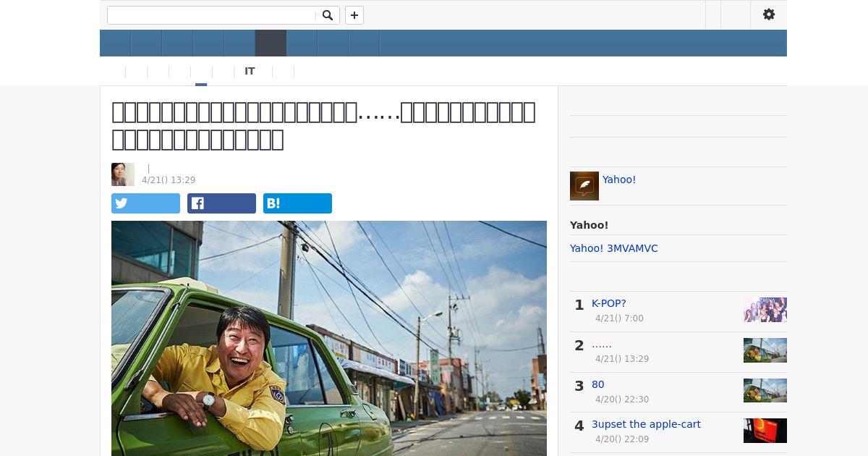The width and height of the screenshot is (868, 456).
Task: Open '3upset the apple-cart' ranking link
Action: [x=646, y=424]
